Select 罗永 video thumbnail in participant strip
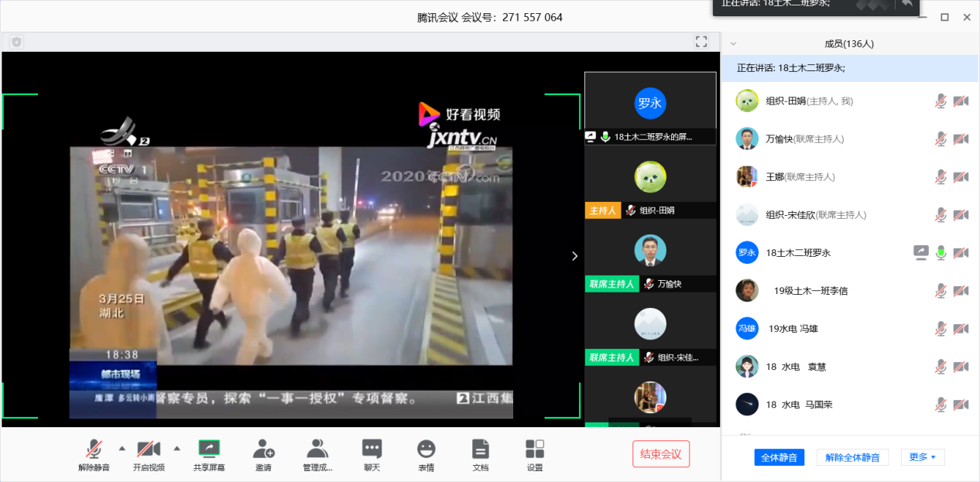 pyautogui.click(x=650, y=103)
